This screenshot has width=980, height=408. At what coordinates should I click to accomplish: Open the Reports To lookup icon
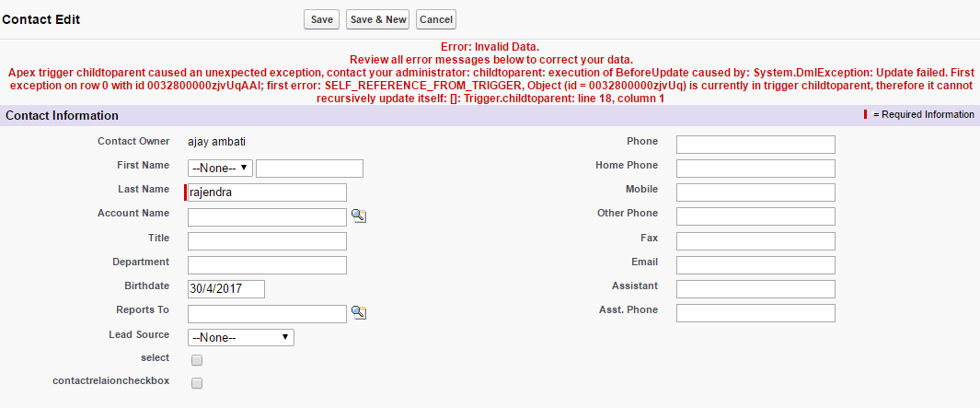[359, 313]
